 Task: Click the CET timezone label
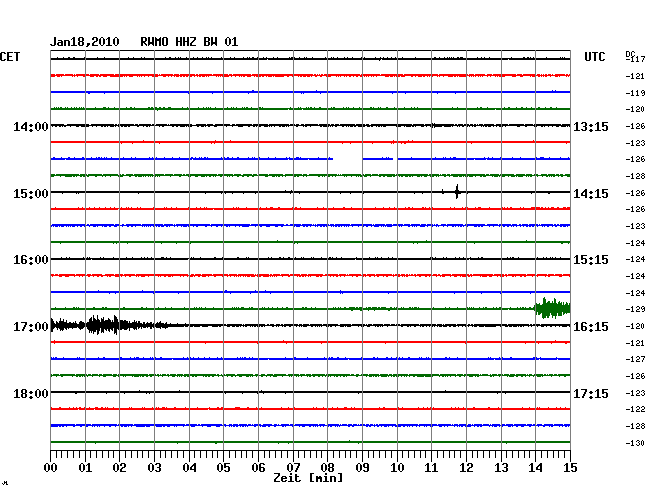10,57
